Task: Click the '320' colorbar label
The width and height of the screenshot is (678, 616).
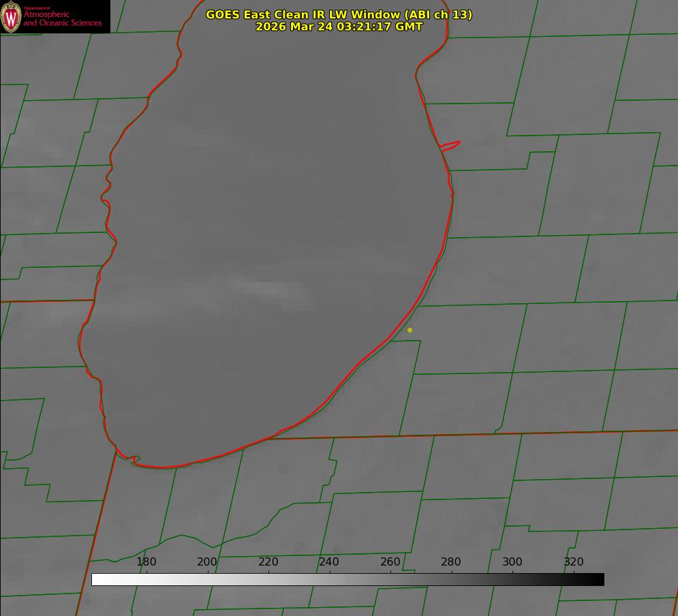Action: 574,561
